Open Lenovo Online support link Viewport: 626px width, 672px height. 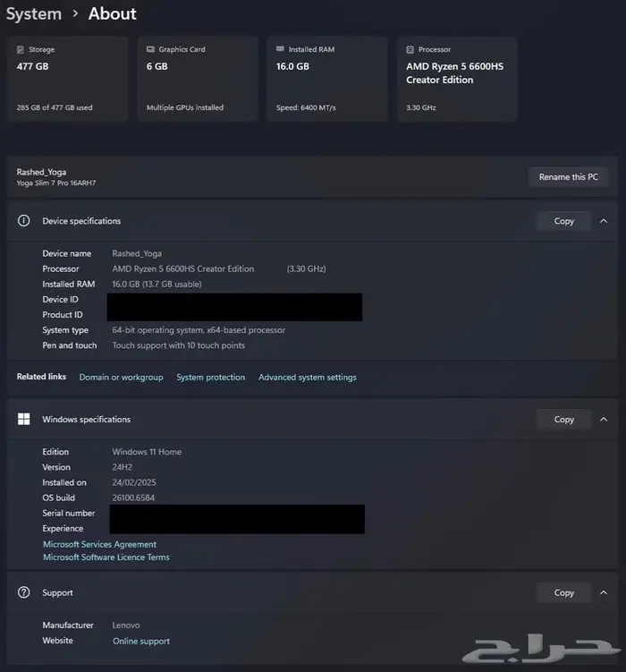140,641
